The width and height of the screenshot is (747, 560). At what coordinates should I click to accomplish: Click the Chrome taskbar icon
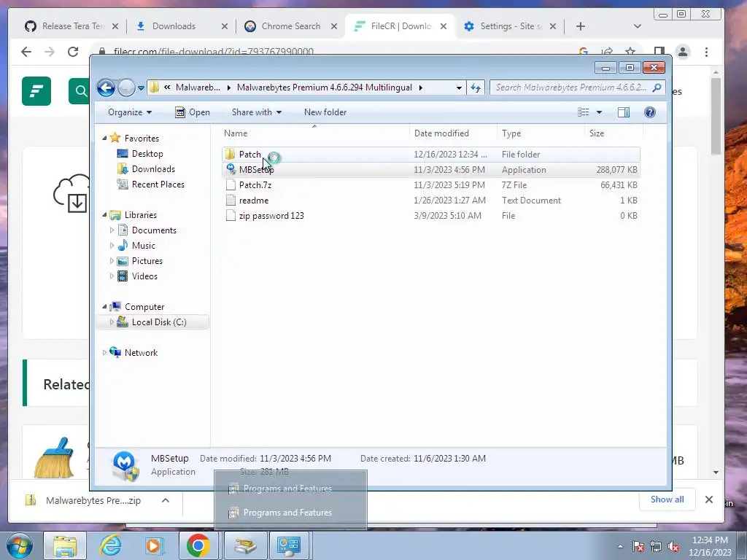click(x=198, y=545)
